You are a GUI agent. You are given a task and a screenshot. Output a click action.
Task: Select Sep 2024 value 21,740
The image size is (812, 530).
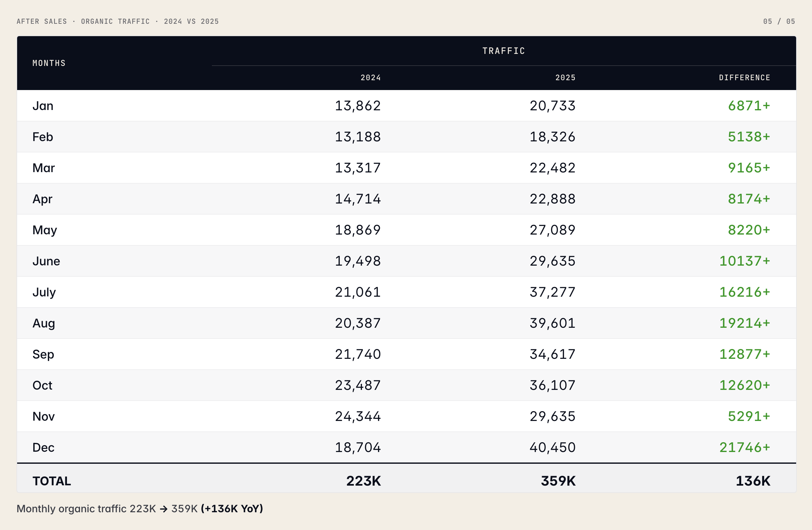click(357, 354)
